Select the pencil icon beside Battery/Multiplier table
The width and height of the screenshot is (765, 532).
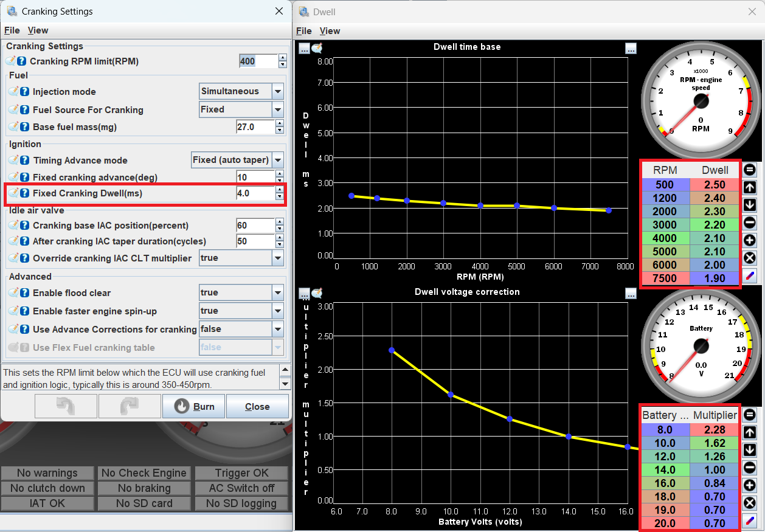750,520
